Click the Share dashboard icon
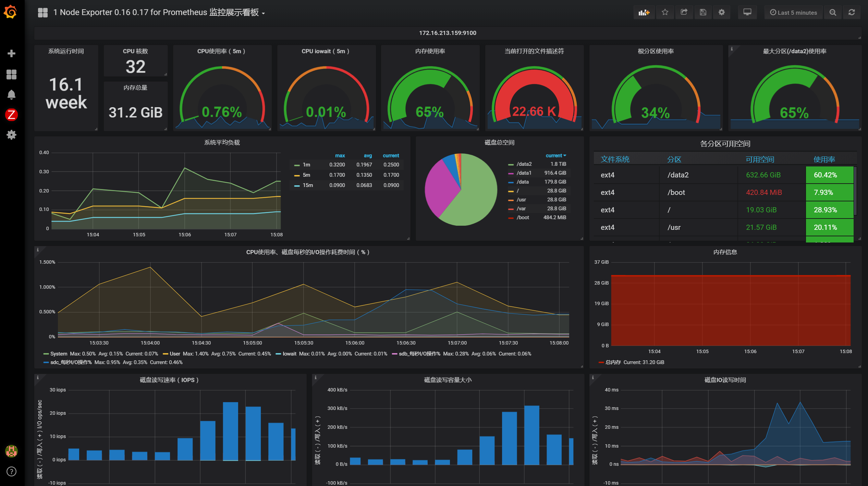The height and width of the screenshot is (486, 868). point(684,13)
